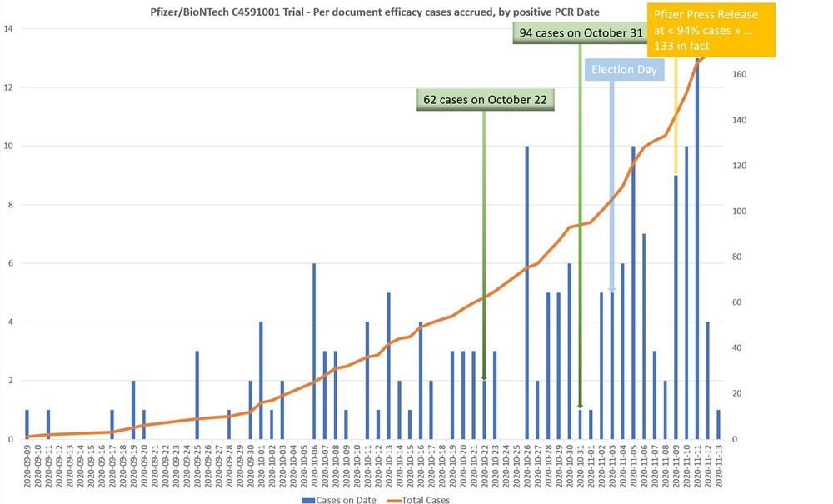Click the x-axis date label 2020-09-25

197,467
